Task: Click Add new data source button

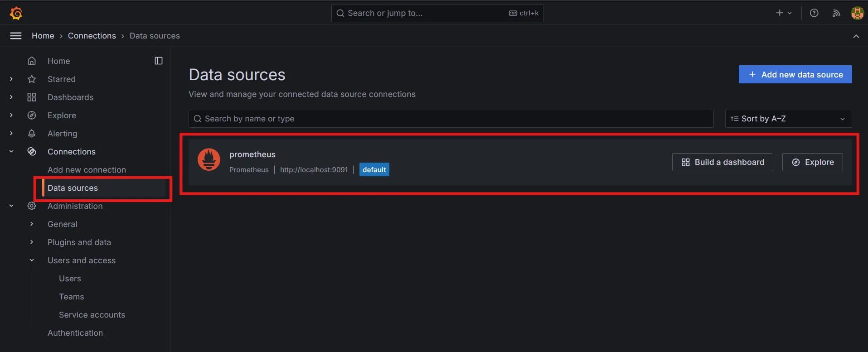Action: coord(795,75)
